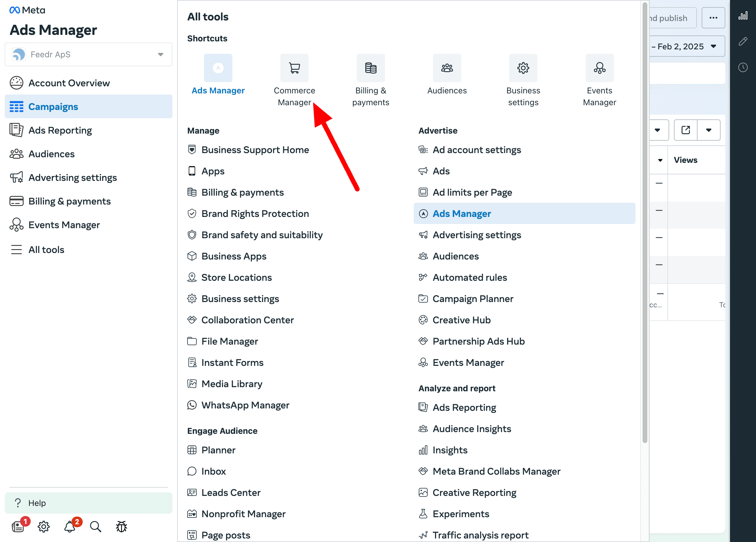This screenshot has width=756, height=542.
Task: Select Campaigns in the left navigation
Action: coord(53,106)
